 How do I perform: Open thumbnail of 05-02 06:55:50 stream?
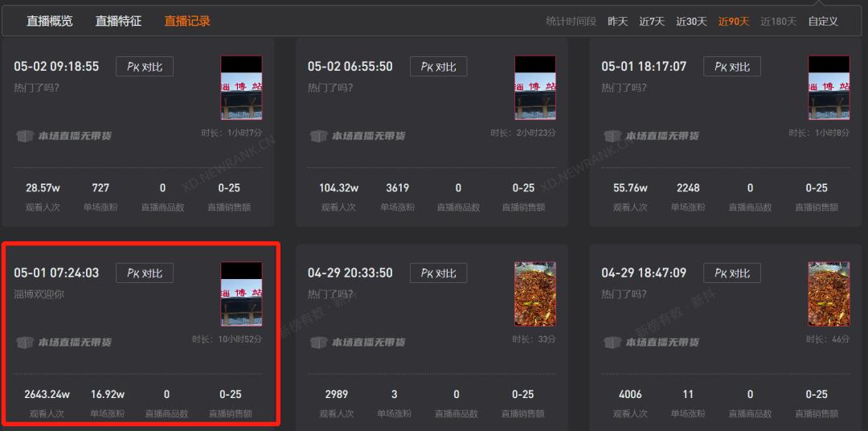[535, 88]
